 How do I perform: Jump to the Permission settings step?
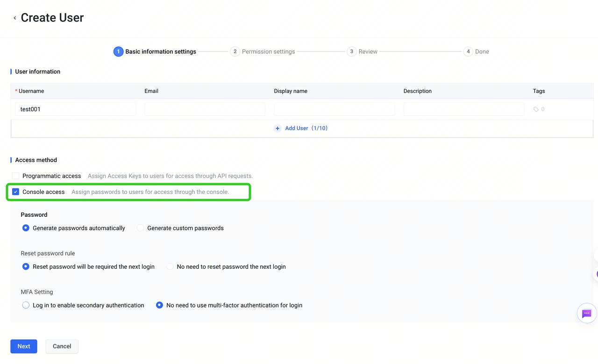[263, 51]
